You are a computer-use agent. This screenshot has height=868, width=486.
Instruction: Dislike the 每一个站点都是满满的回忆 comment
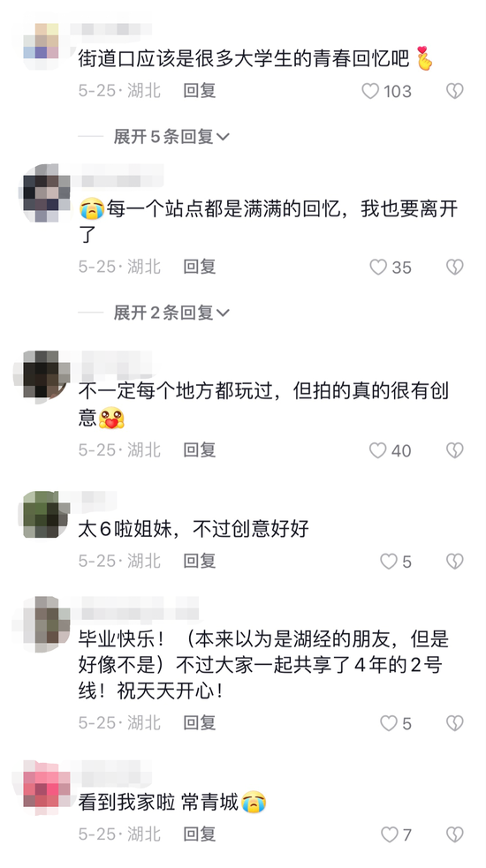454,268
